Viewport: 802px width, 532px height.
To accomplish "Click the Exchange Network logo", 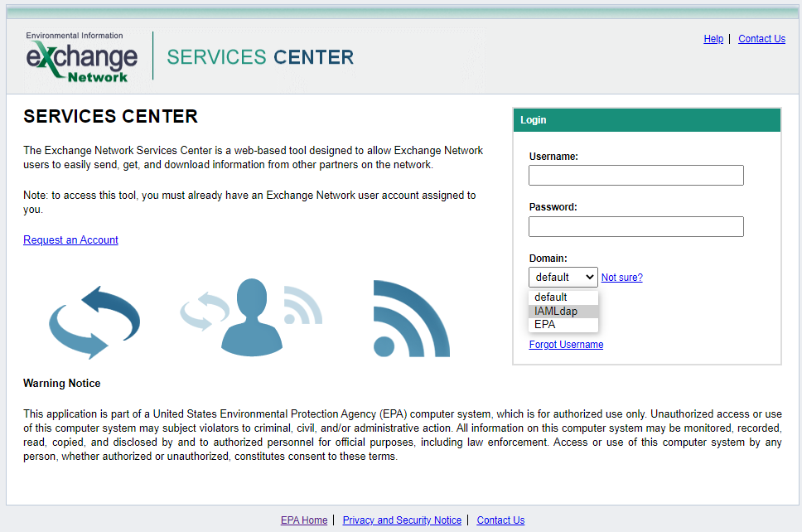I will click(82, 57).
